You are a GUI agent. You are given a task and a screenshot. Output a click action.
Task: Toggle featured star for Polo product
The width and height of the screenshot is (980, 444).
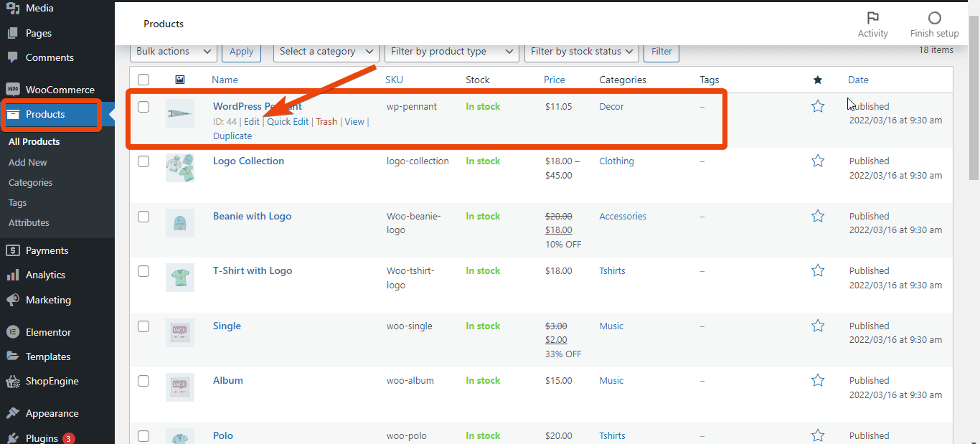818,435
